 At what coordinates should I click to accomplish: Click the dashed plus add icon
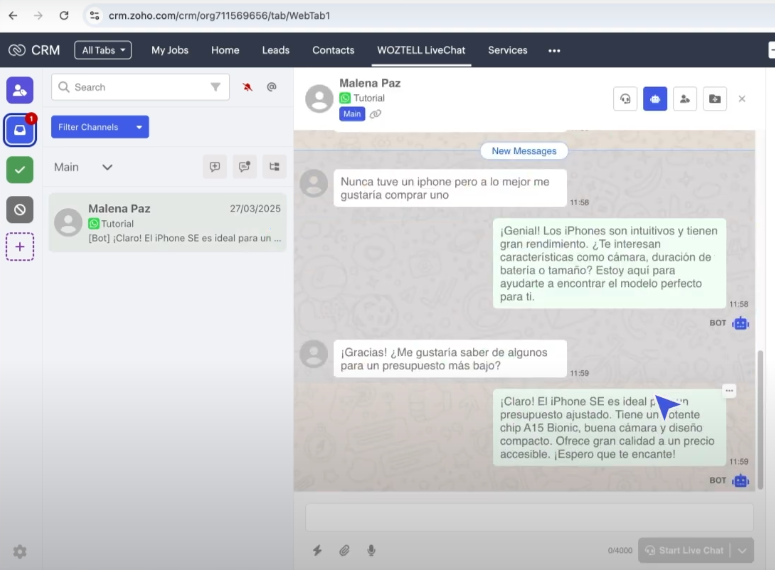coord(20,247)
